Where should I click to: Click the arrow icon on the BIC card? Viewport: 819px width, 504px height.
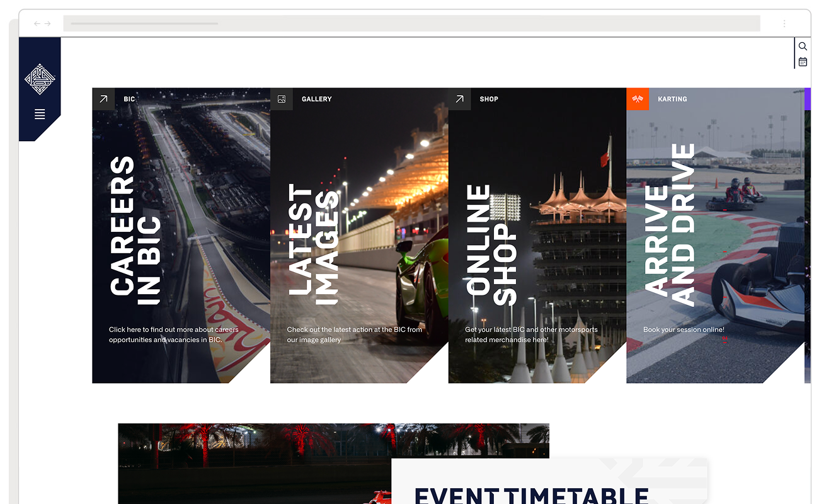tap(103, 99)
